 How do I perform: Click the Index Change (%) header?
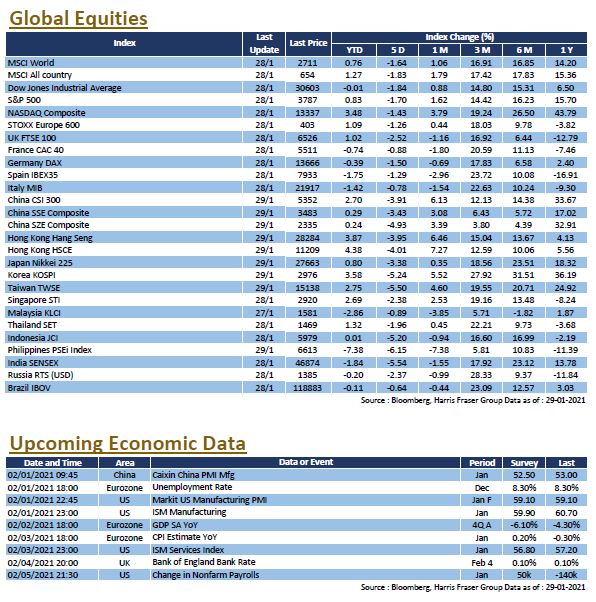(459, 37)
